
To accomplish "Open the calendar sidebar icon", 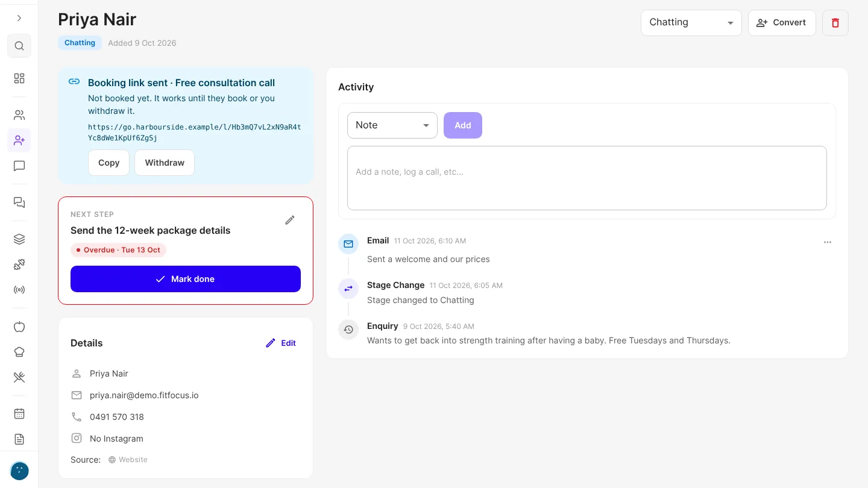I will pyautogui.click(x=19, y=414).
